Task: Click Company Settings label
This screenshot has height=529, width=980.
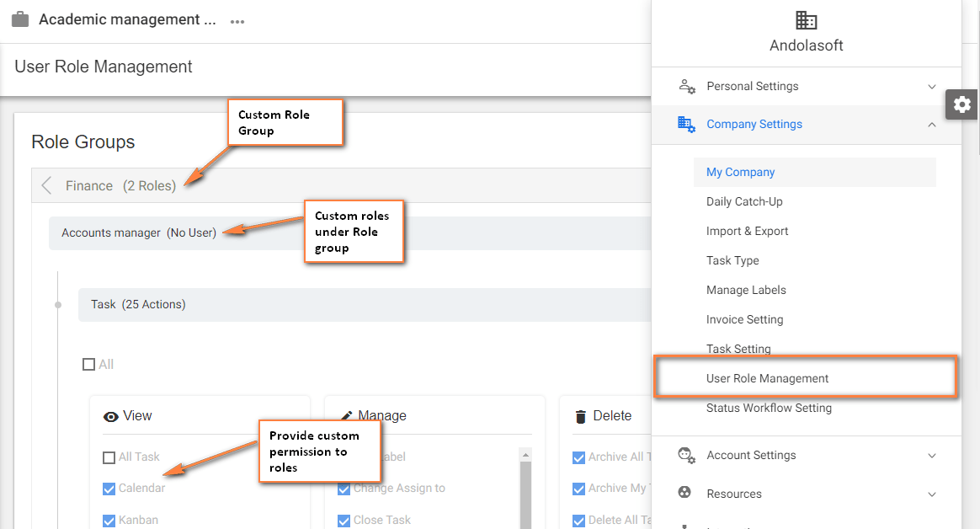Action: pyautogui.click(x=754, y=124)
